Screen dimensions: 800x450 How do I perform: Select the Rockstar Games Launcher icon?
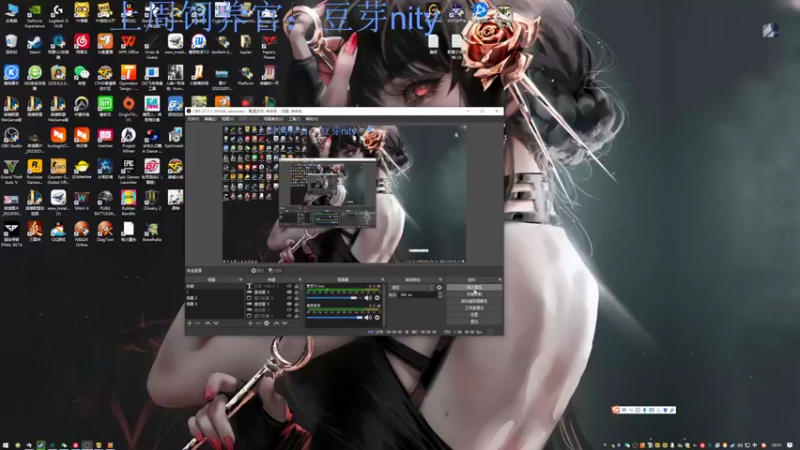[34, 171]
